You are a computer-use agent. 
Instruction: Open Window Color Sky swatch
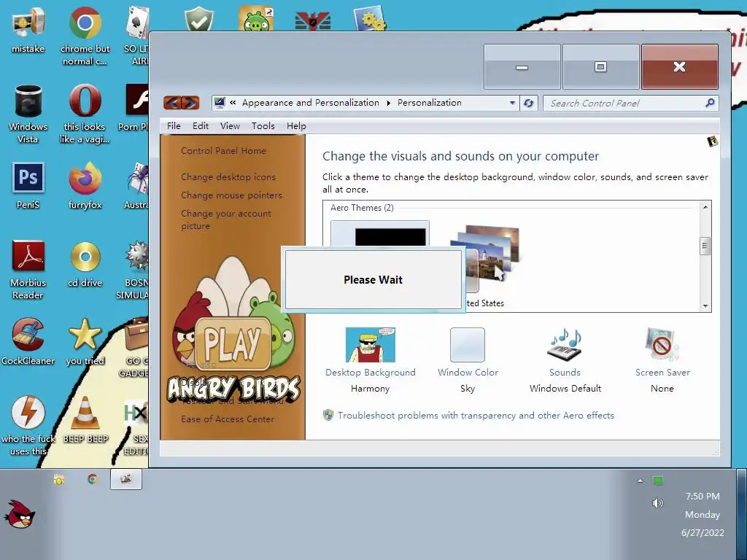click(468, 360)
